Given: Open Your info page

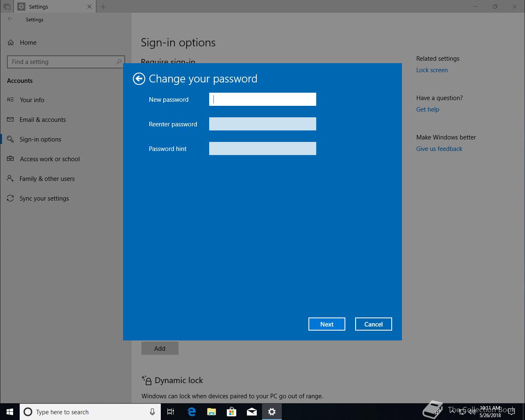Looking at the screenshot, I should pos(66,100).
